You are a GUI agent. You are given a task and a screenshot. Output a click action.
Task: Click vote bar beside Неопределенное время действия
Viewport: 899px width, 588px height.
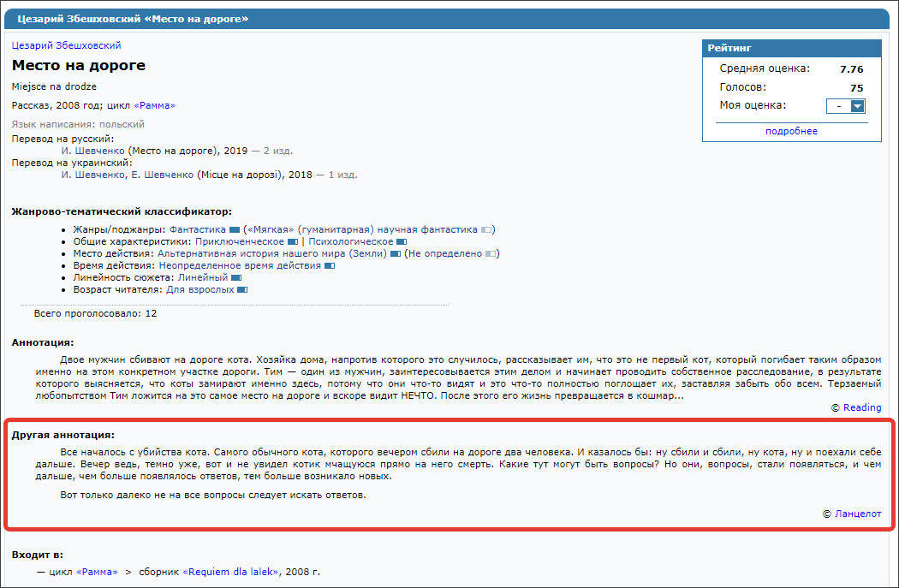pyautogui.click(x=330, y=266)
